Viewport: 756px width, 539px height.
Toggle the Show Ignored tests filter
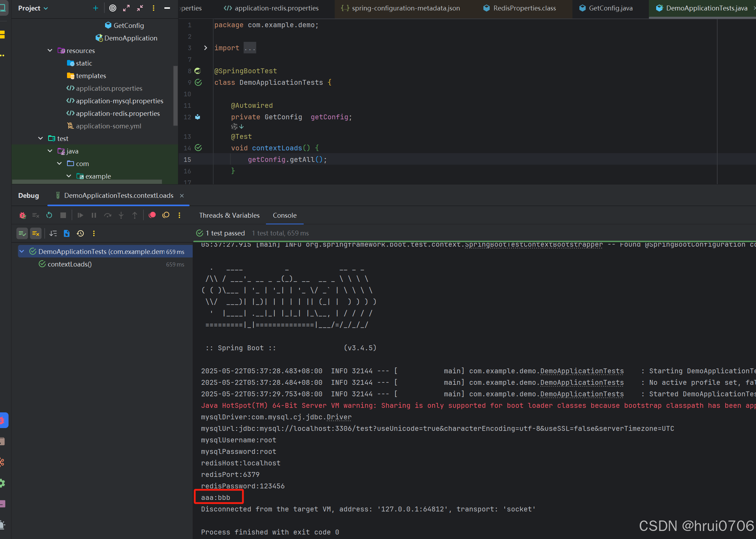click(x=36, y=233)
